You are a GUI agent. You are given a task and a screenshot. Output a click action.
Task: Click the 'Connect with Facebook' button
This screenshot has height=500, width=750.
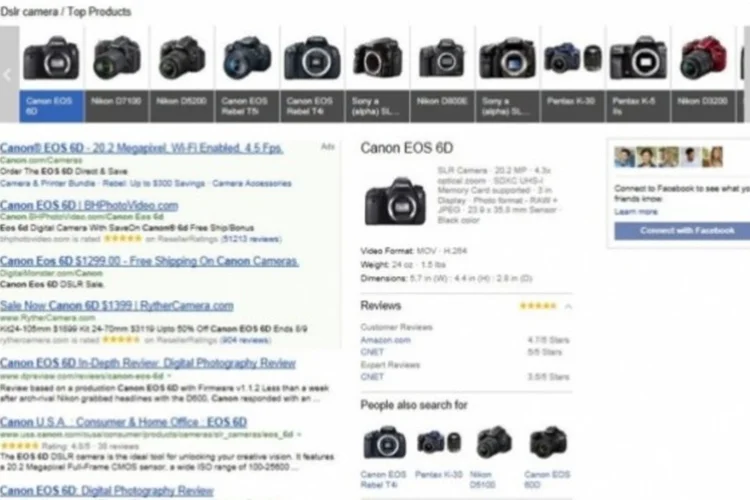tap(682, 231)
